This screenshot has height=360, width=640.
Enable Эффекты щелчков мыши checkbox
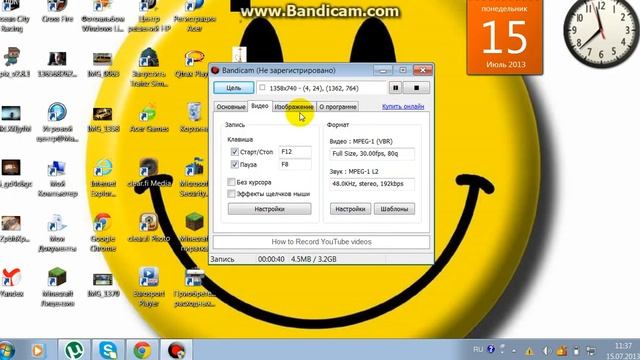pyautogui.click(x=231, y=193)
